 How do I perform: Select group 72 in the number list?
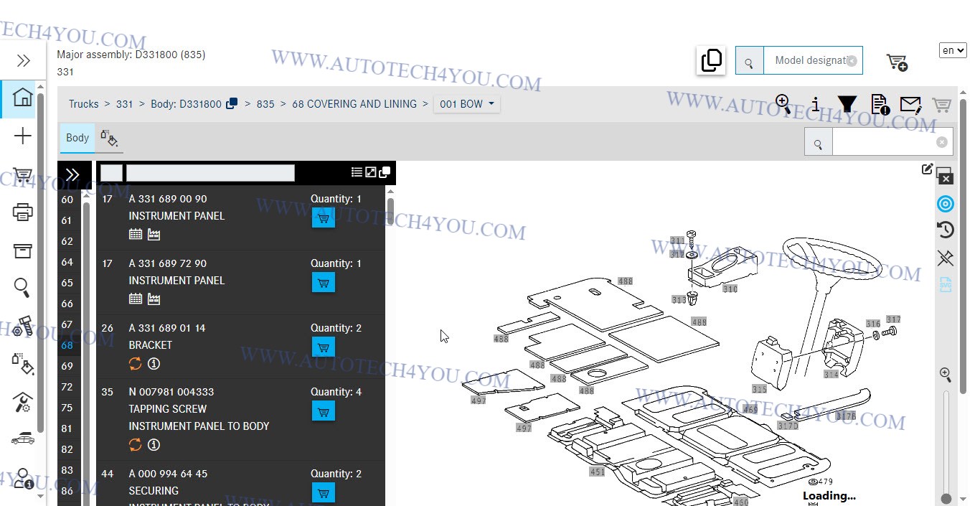coord(67,387)
